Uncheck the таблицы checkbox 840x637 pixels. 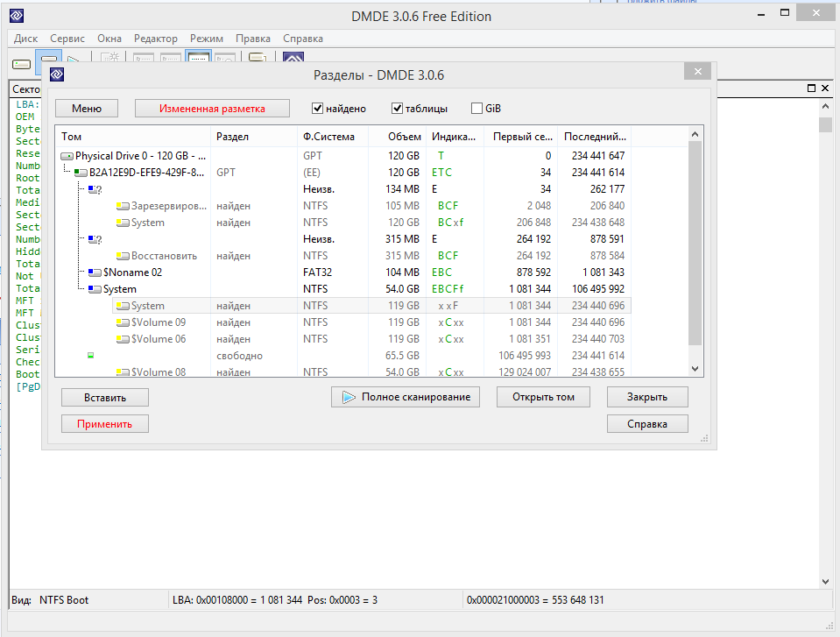click(397, 109)
